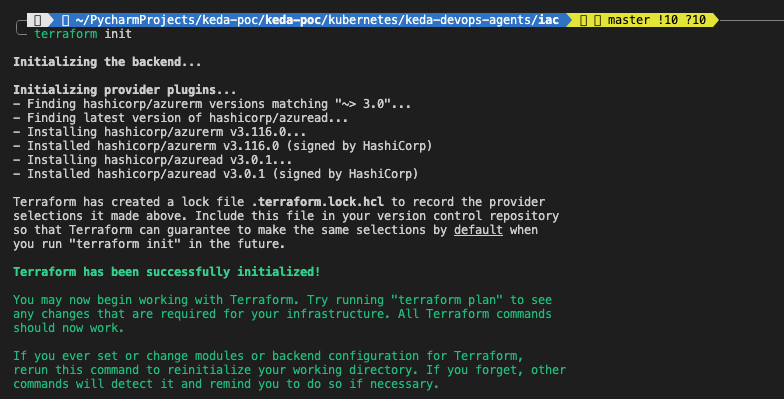The height and width of the screenshot is (399, 784).
Task: Click the prompt connector bracket left of terraform
Action: [21, 28]
